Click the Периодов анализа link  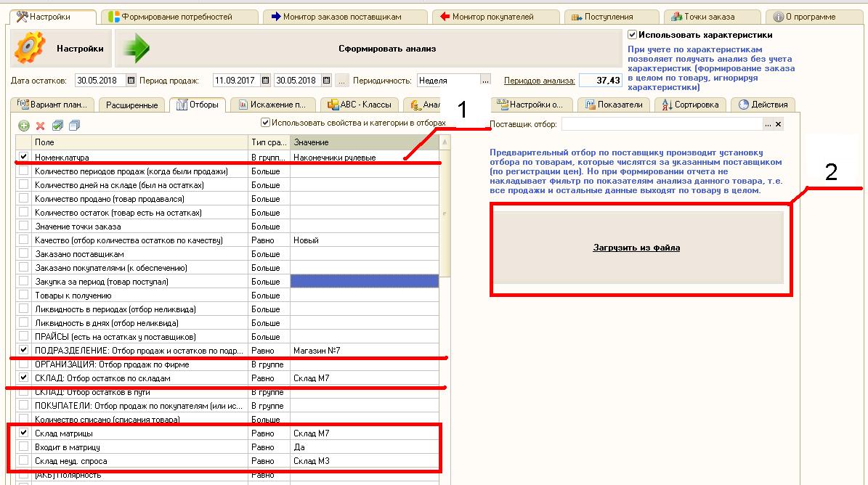click(x=539, y=81)
